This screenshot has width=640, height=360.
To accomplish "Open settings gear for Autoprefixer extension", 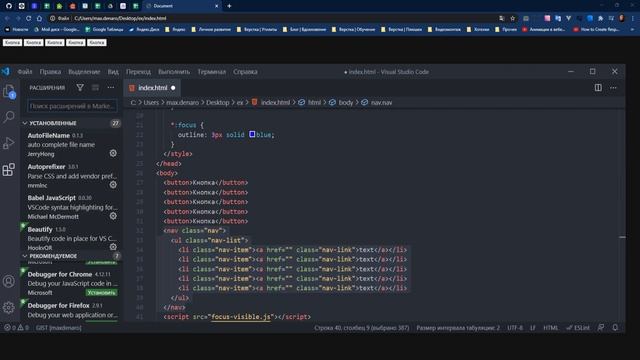I will coord(113,184).
